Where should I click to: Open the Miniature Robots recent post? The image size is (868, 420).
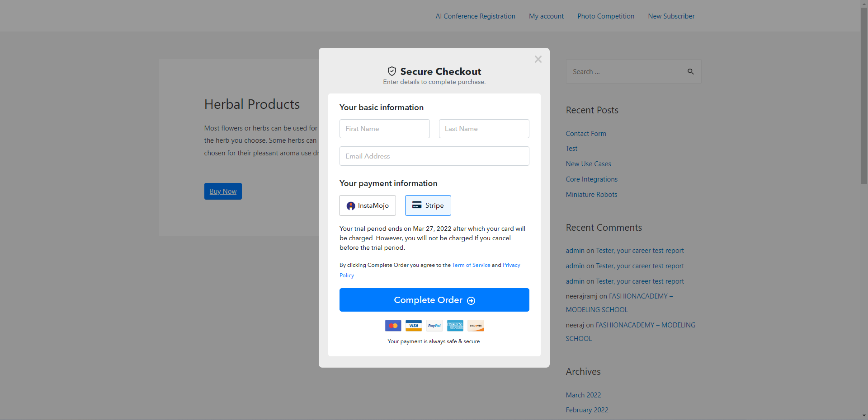[x=591, y=195]
